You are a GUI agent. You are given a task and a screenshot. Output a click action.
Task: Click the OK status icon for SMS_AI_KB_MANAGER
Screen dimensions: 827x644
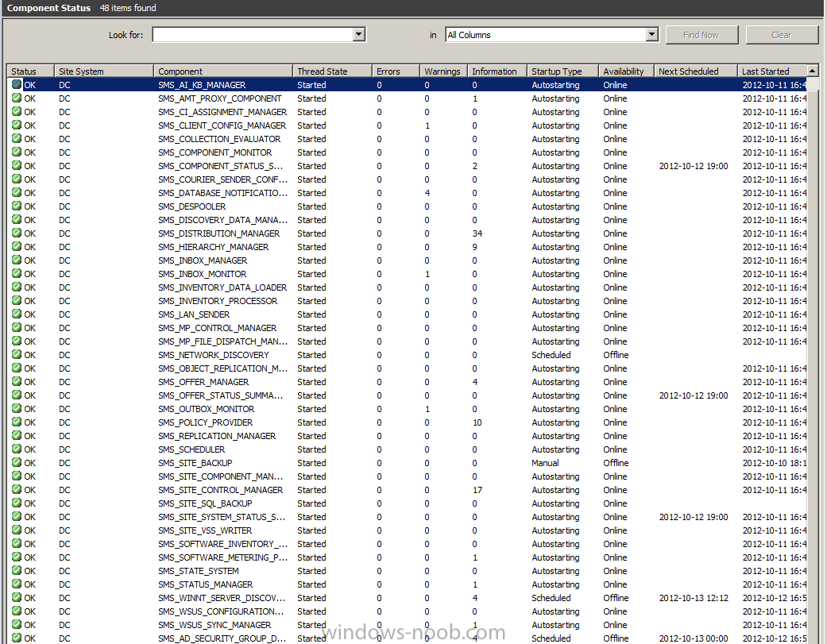[x=17, y=84]
